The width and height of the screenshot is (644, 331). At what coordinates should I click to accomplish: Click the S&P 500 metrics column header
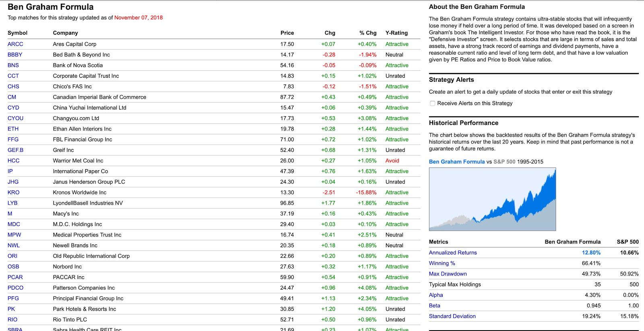pyautogui.click(x=628, y=242)
